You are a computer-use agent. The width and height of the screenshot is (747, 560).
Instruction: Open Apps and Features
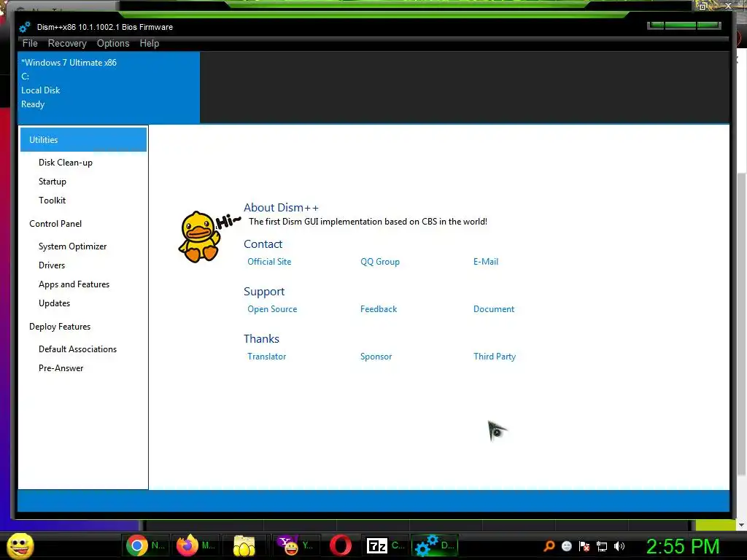(74, 284)
